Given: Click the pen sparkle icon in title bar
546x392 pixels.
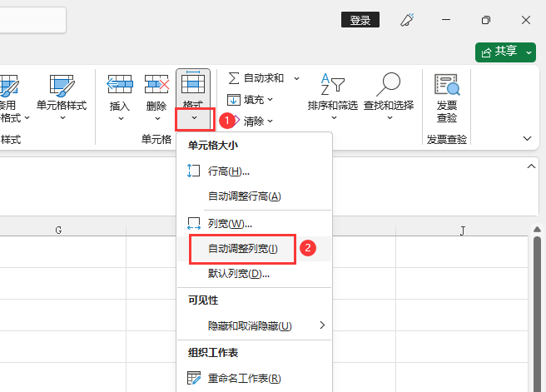Looking at the screenshot, I should click(408, 20).
